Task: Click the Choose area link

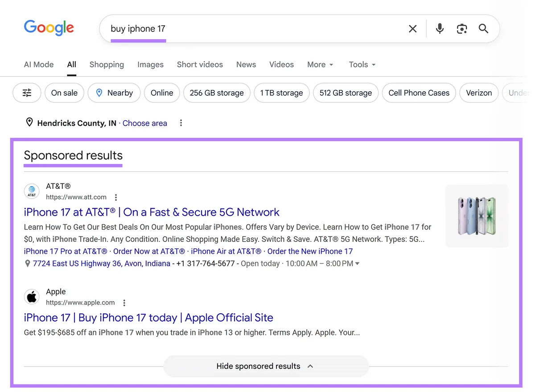Action: tap(145, 123)
